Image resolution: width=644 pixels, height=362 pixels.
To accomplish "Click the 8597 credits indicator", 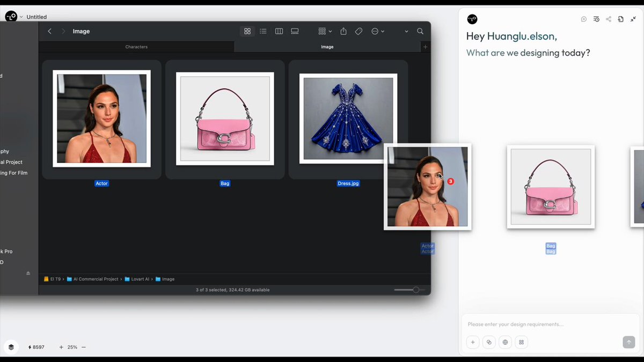I will (36, 347).
